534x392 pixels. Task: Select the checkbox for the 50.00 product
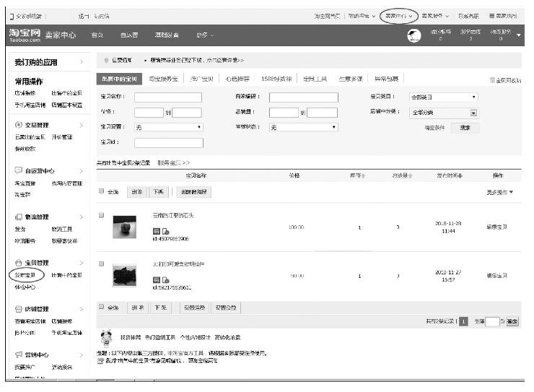[x=102, y=265]
